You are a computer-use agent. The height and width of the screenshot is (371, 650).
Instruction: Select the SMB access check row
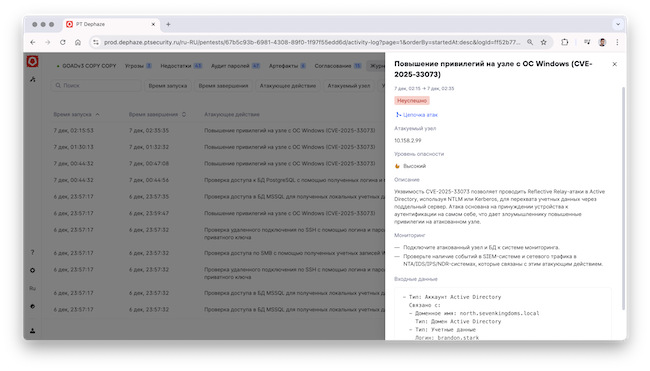tap(213, 253)
